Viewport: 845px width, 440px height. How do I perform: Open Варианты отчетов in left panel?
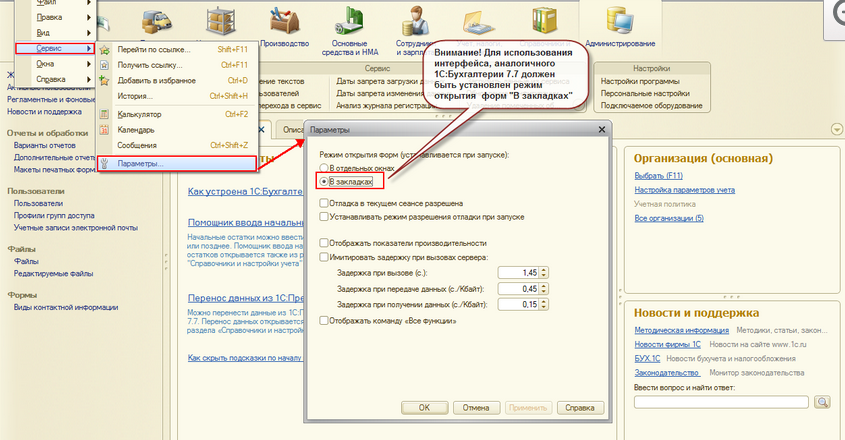click(x=45, y=145)
